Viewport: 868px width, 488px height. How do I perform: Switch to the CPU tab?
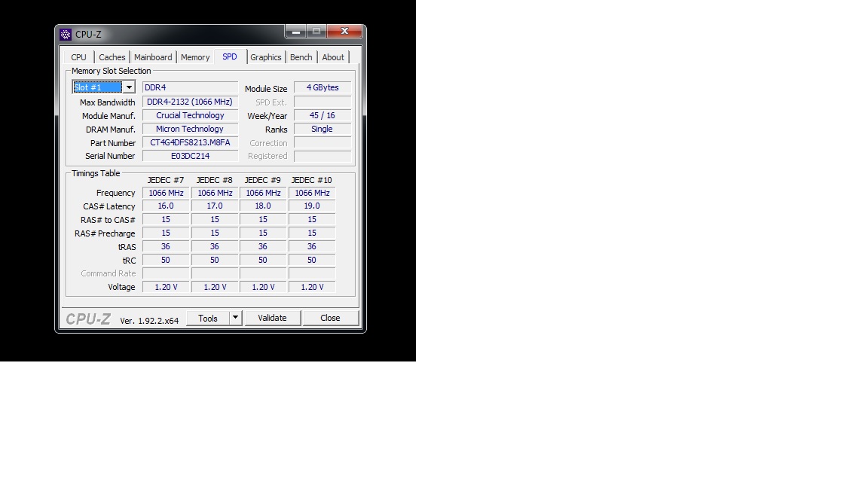[78, 57]
